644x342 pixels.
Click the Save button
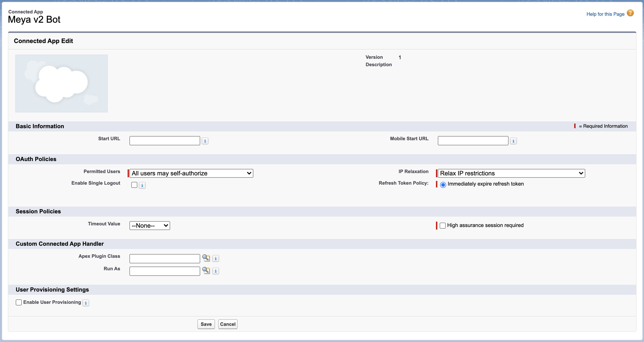coord(206,324)
